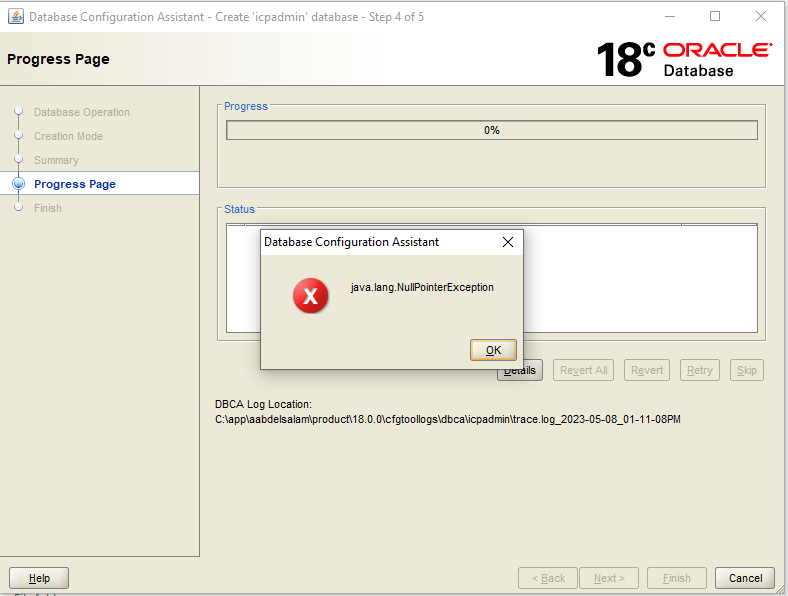The image size is (788, 596).
Task: Click the Status group label
Action: (x=239, y=209)
